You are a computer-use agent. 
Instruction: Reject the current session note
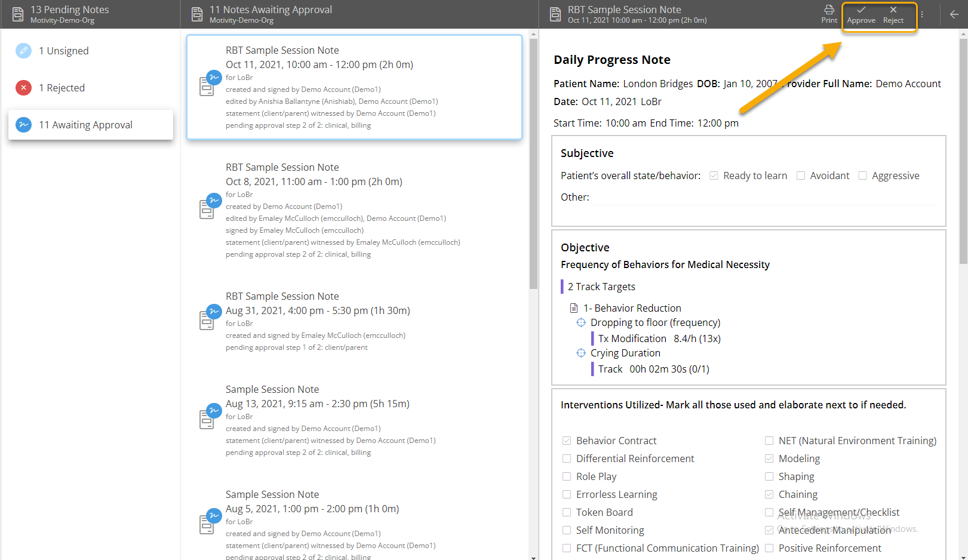click(893, 14)
